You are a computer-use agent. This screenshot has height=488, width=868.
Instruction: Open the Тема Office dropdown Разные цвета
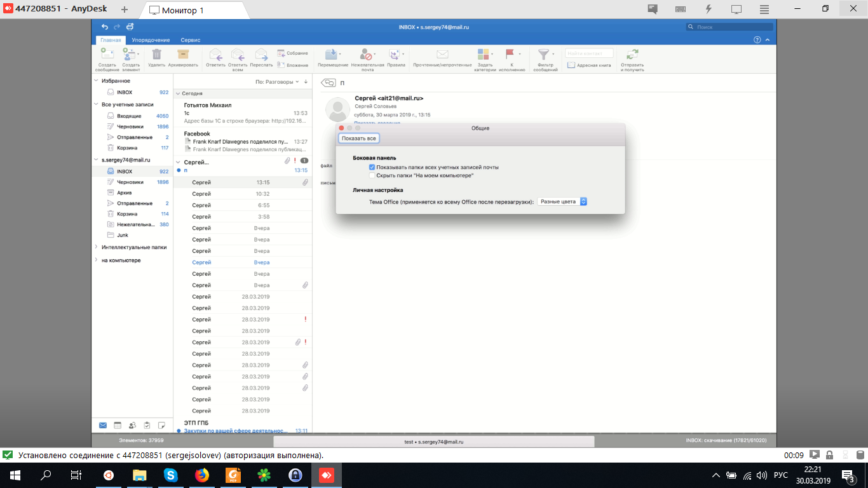(x=562, y=201)
